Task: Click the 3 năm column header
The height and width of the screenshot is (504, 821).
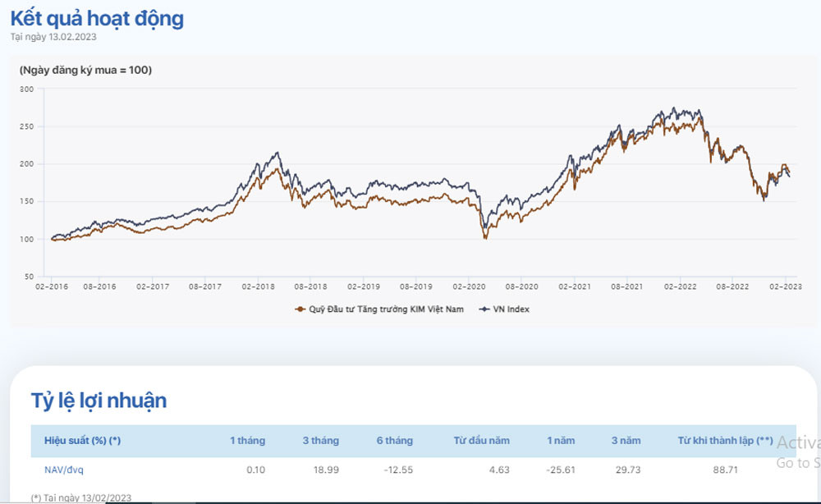Action: 626,441
